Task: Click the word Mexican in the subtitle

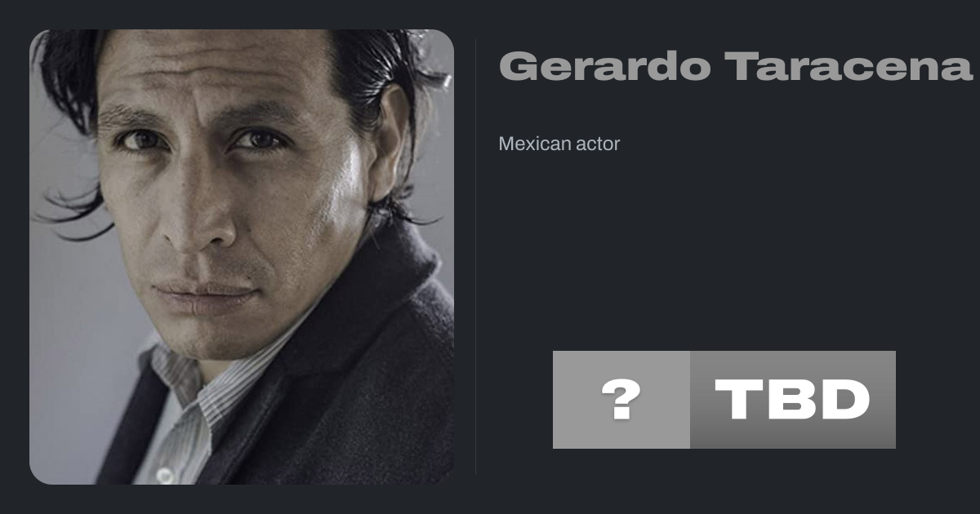Action: [531, 144]
